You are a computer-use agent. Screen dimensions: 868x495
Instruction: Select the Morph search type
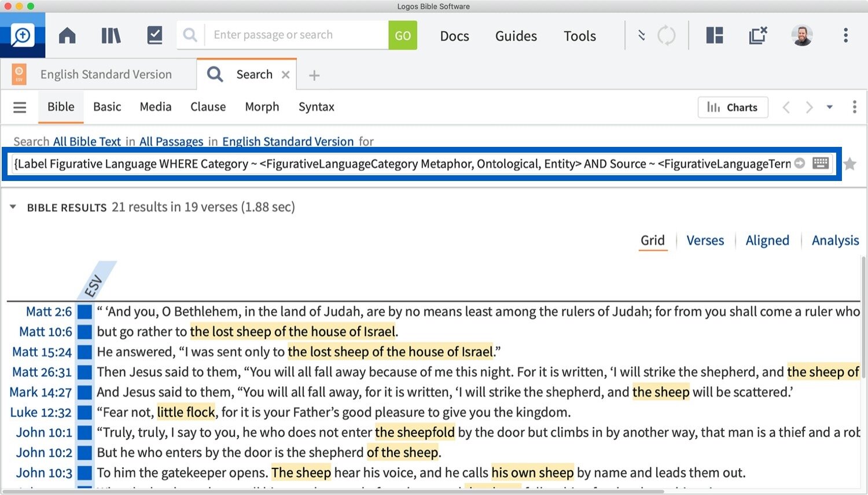click(262, 107)
